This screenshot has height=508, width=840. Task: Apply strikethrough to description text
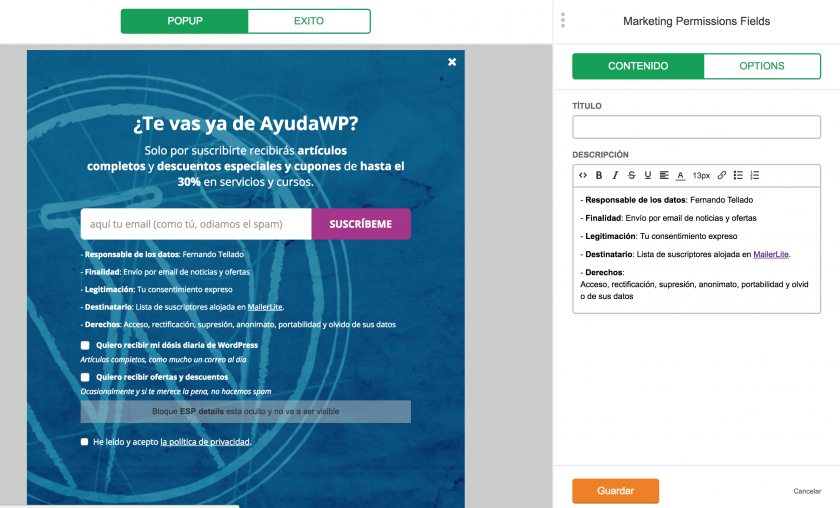[x=631, y=175]
